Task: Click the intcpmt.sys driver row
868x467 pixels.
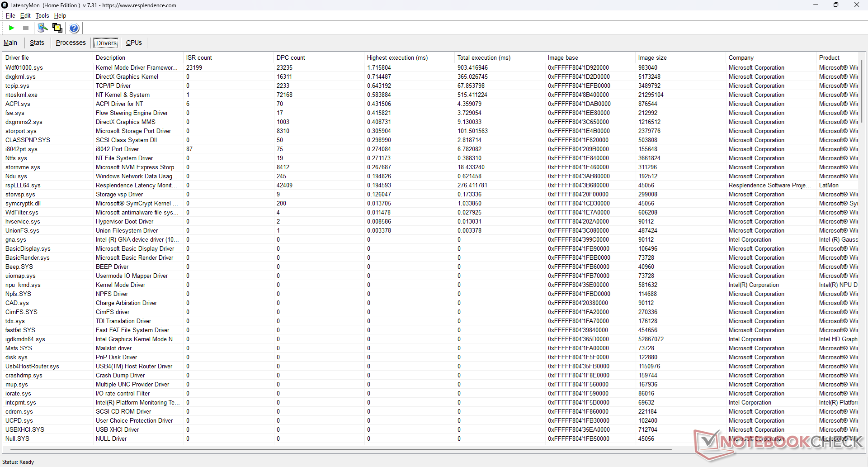Action: (430, 402)
